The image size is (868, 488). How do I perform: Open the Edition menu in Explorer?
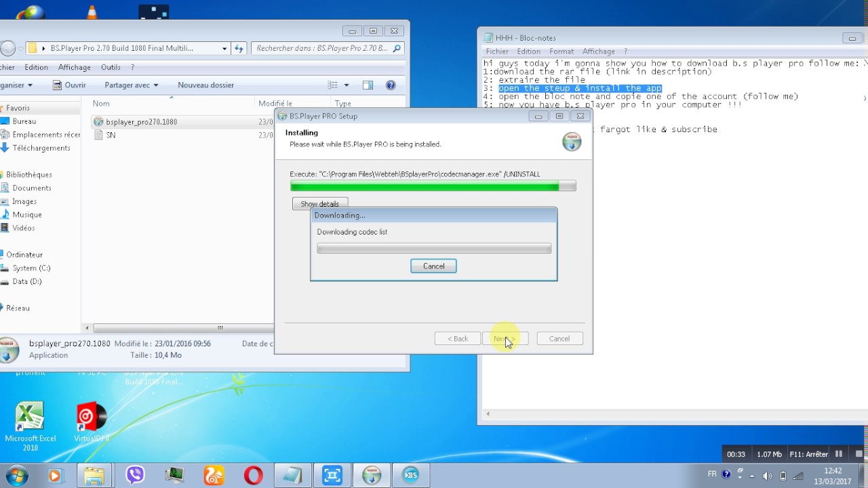[x=36, y=67]
